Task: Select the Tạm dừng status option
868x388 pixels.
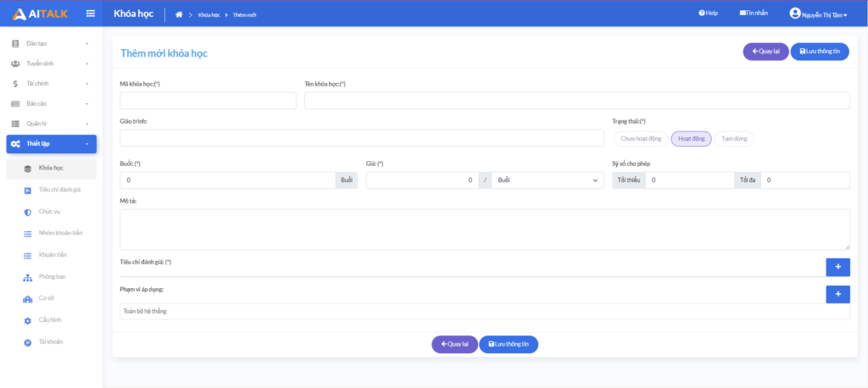Action: click(x=734, y=138)
